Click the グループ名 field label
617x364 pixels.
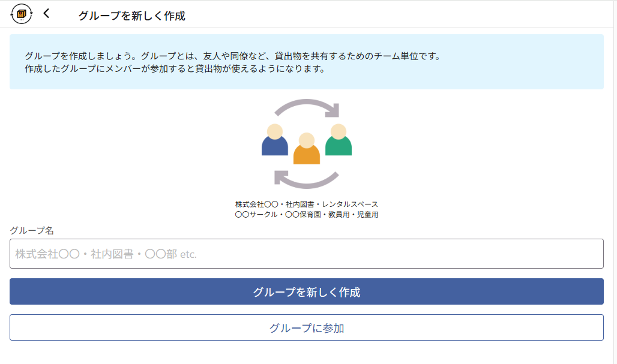(31, 230)
